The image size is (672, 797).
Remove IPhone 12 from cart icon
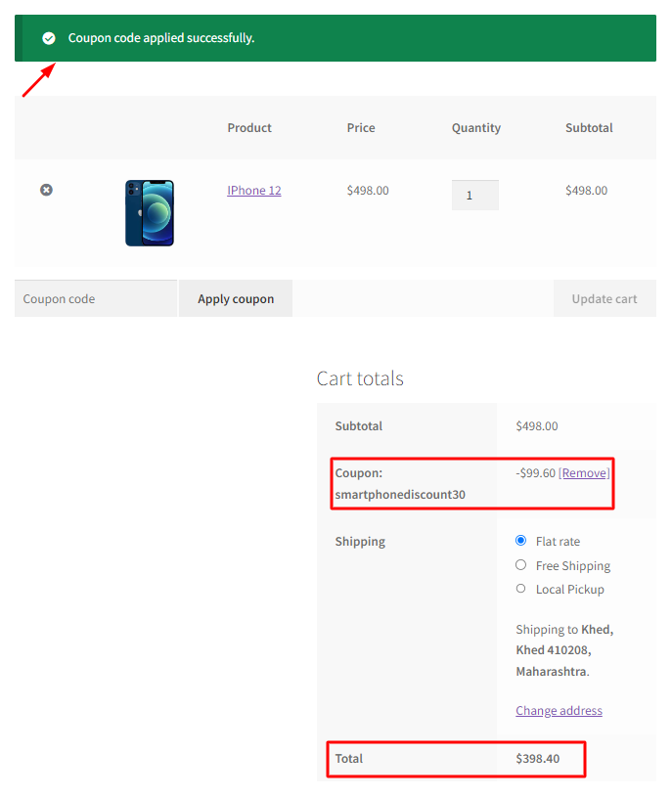[46, 190]
